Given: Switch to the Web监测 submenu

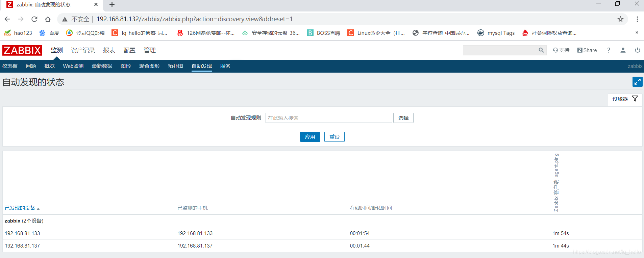Looking at the screenshot, I should pyautogui.click(x=73, y=66).
